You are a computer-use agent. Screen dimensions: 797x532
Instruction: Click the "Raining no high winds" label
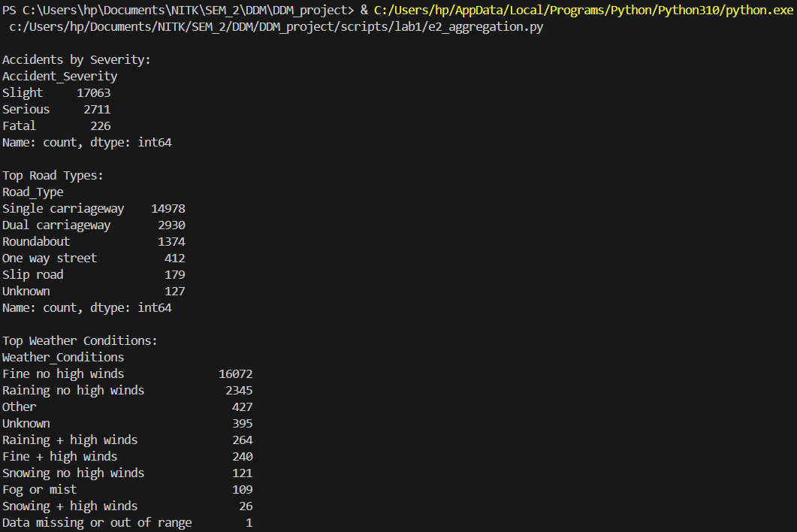[x=73, y=390]
